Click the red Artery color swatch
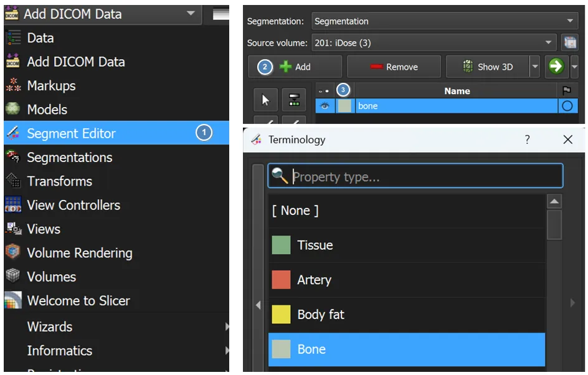Viewport: 588px width, 375px height. point(281,280)
